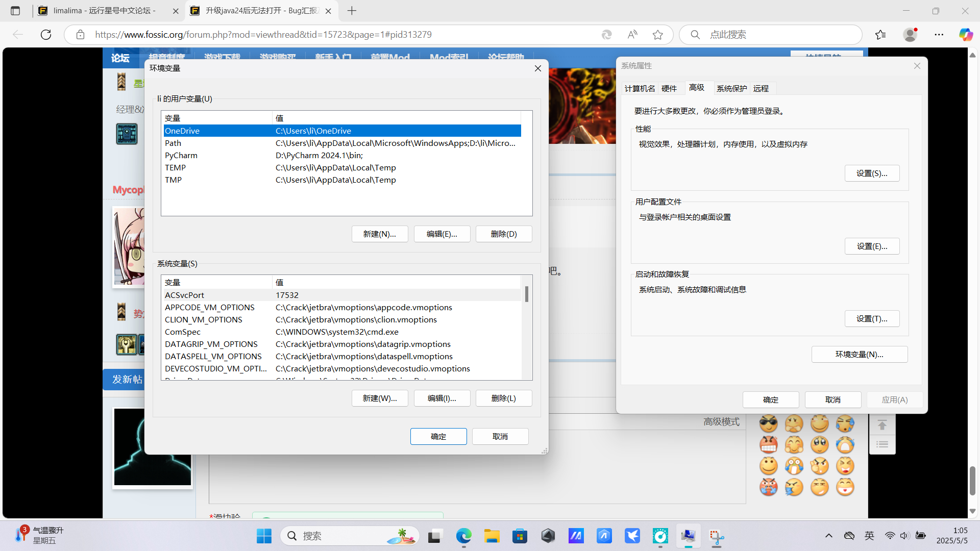Image resolution: width=980 pixels, height=551 pixels.
Task: Click the read aloud icon in address bar
Action: (632, 35)
